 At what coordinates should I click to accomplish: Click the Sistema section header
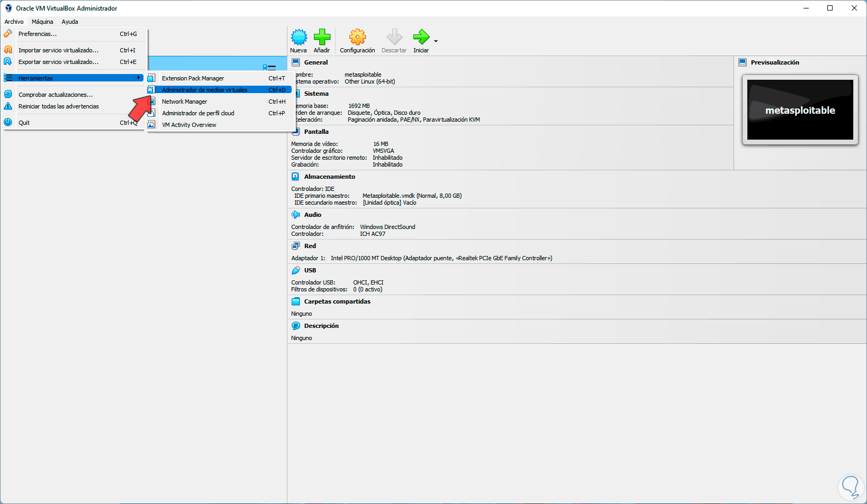[317, 94]
